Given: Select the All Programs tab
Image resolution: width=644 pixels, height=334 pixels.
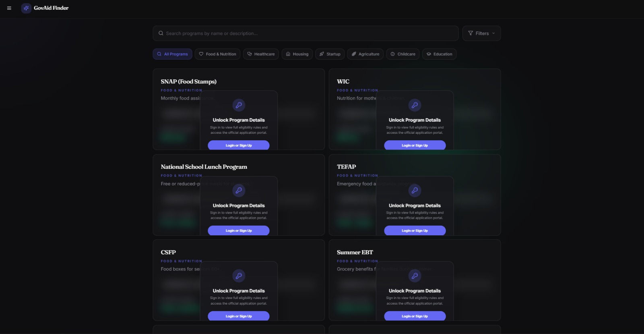Looking at the screenshot, I should coord(172,54).
